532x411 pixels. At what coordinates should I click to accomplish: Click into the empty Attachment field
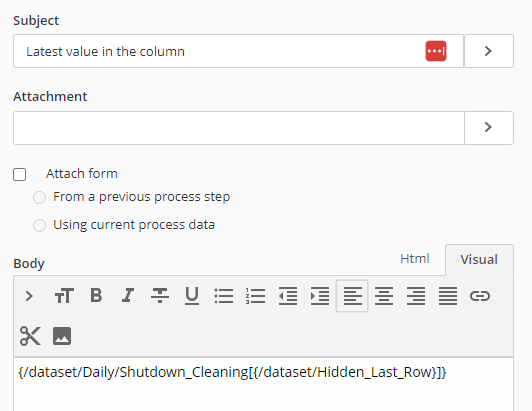pyautogui.click(x=239, y=128)
